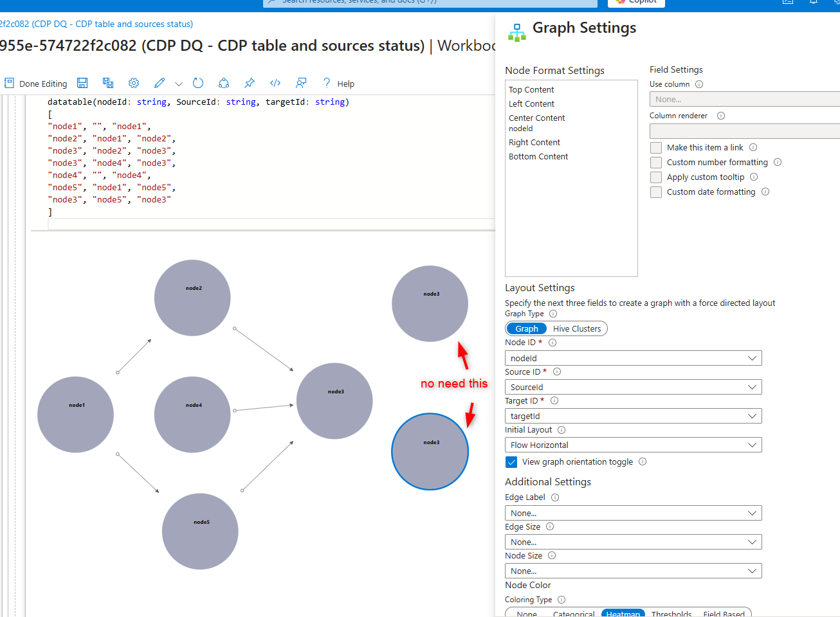Click the share workbook icon

pos(224,83)
